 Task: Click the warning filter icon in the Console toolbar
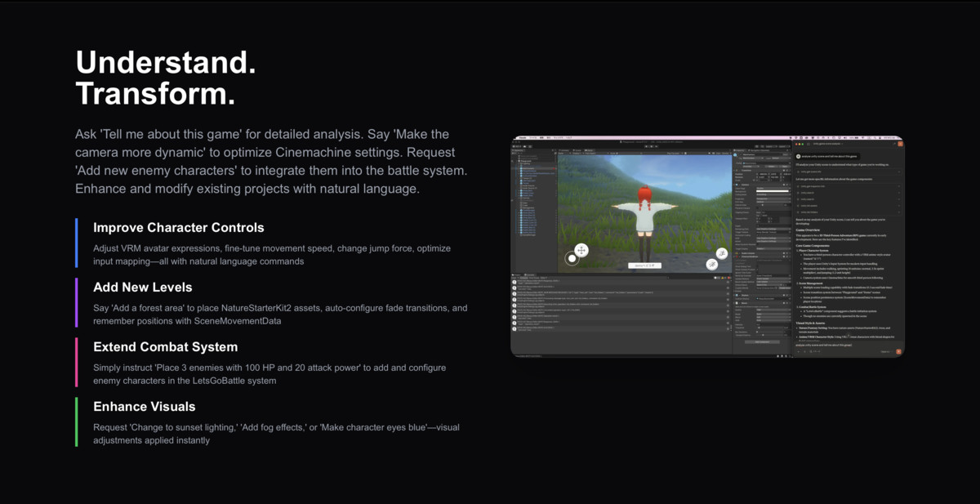click(722, 278)
